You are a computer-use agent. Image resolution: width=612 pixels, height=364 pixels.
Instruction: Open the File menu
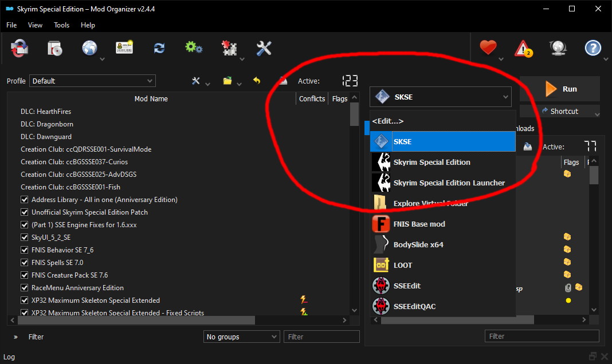point(11,25)
